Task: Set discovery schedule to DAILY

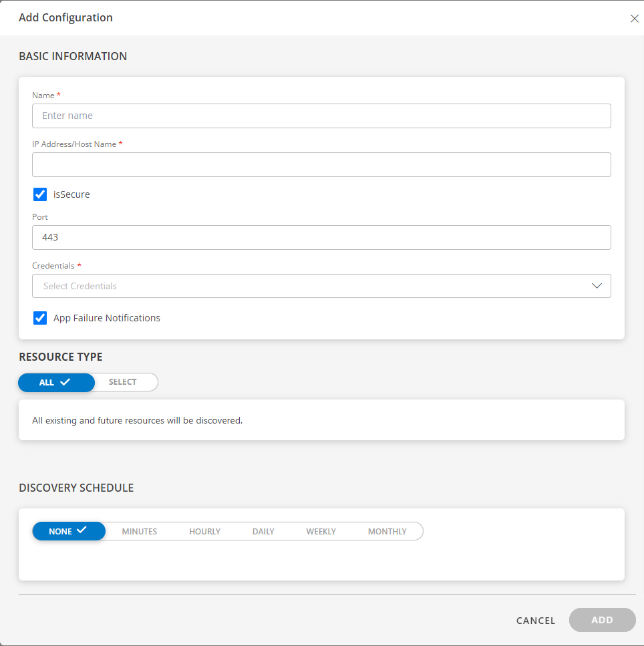Action: click(x=263, y=532)
